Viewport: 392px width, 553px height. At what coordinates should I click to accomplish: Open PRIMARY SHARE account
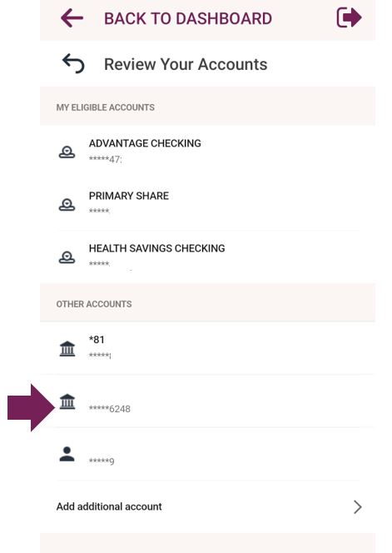207,204
